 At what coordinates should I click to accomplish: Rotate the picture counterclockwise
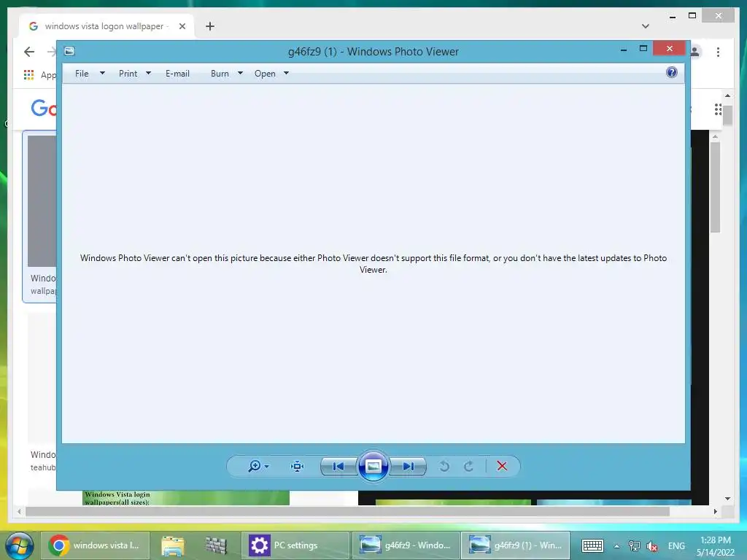[x=444, y=466]
